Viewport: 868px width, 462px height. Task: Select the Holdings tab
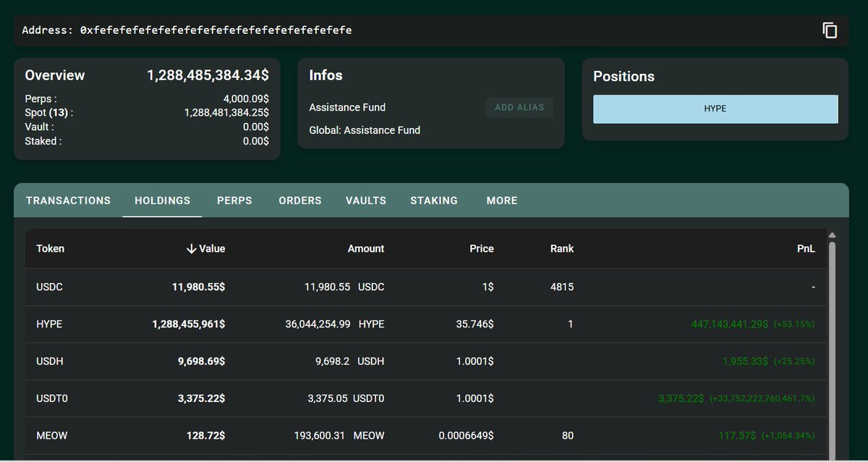coord(163,200)
